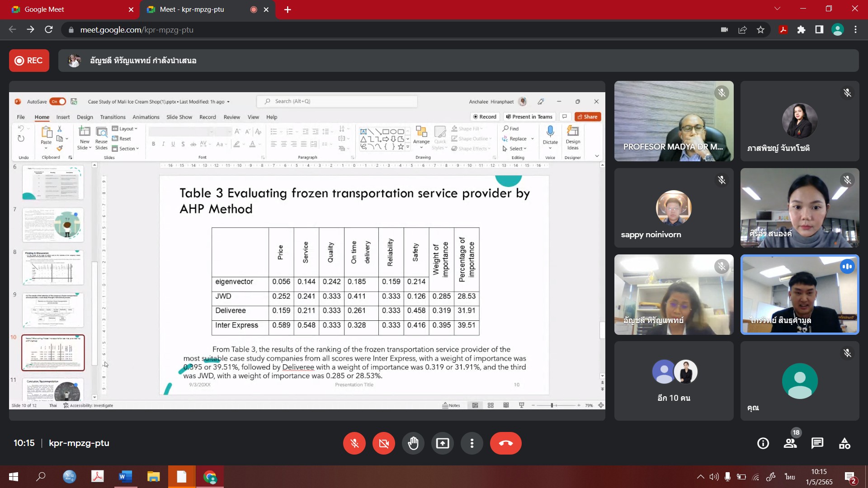Toggle PowerPoint AutoSave switch

(x=58, y=102)
